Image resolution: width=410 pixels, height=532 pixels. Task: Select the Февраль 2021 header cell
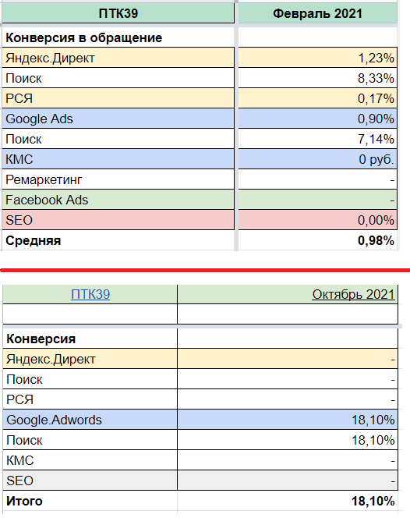click(318, 13)
